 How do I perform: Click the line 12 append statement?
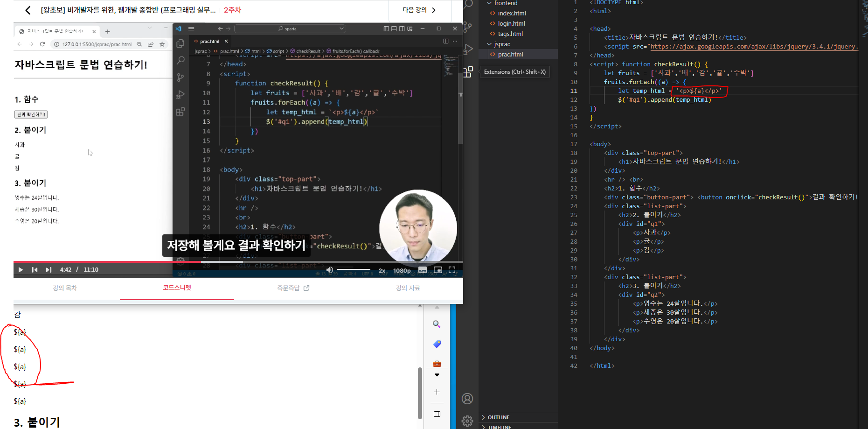(x=665, y=100)
